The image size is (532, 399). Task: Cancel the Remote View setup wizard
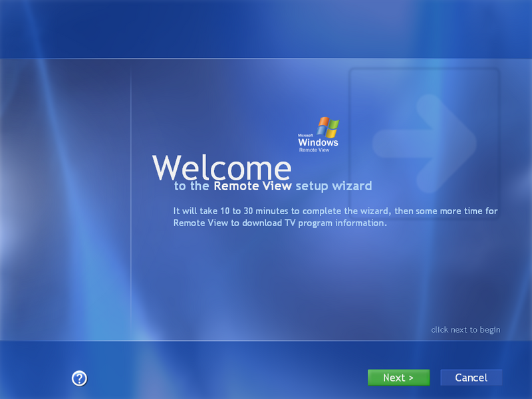click(471, 378)
